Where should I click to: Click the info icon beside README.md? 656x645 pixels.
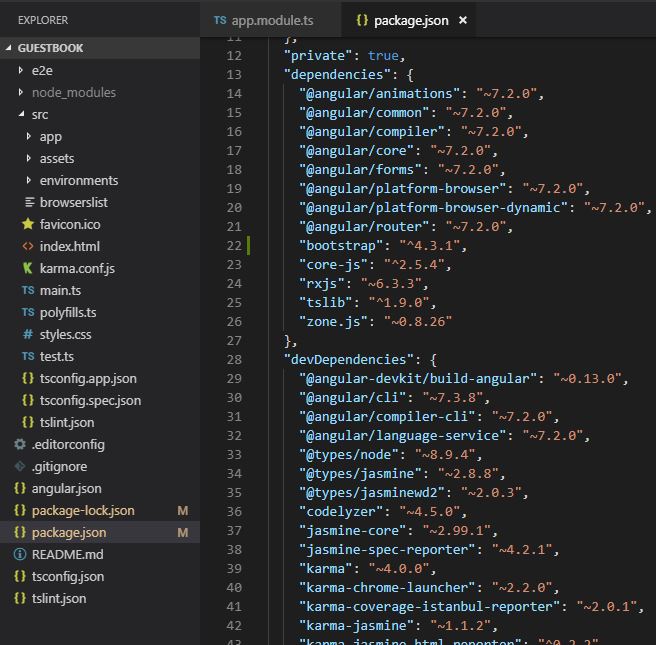(20, 554)
